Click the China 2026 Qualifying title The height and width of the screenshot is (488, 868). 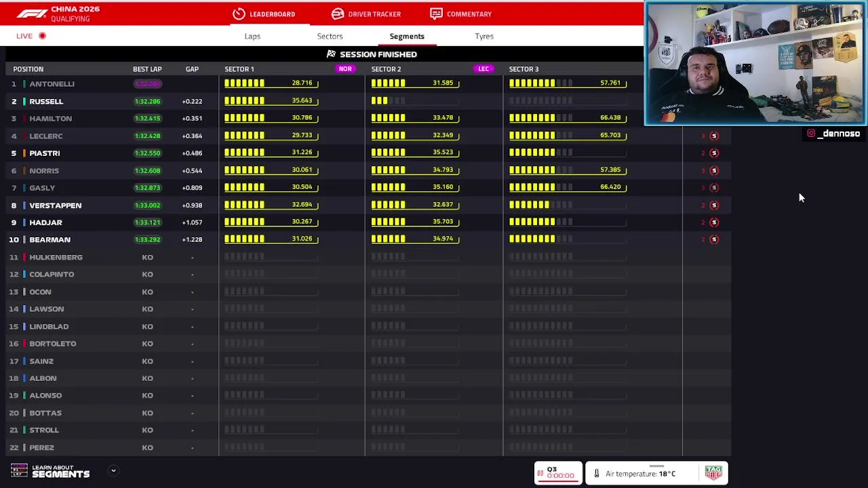(x=75, y=14)
